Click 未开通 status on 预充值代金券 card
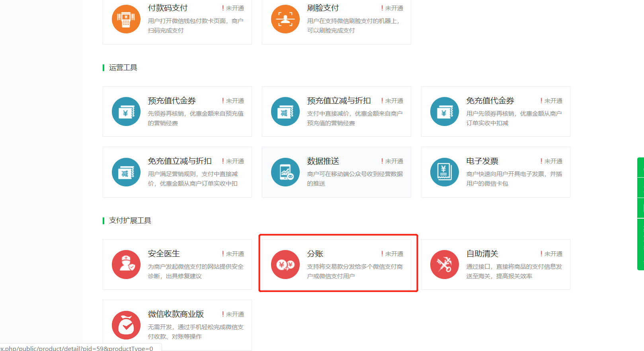 click(233, 101)
